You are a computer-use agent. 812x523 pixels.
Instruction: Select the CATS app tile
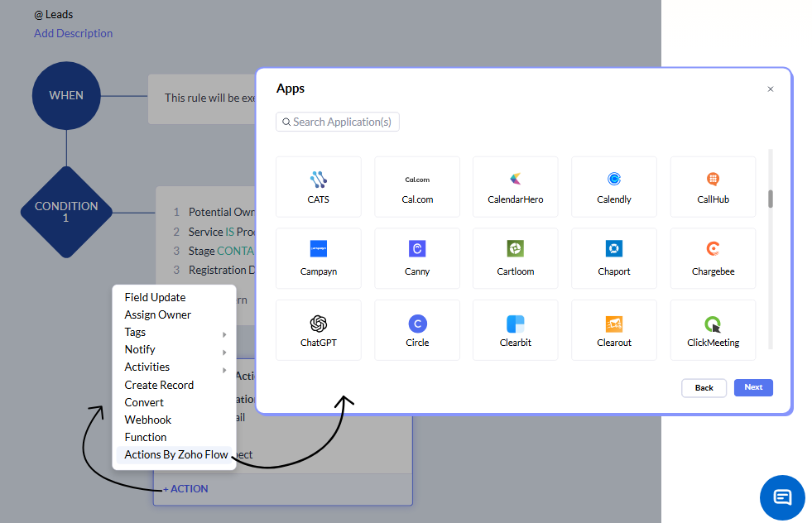[x=319, y=187]
